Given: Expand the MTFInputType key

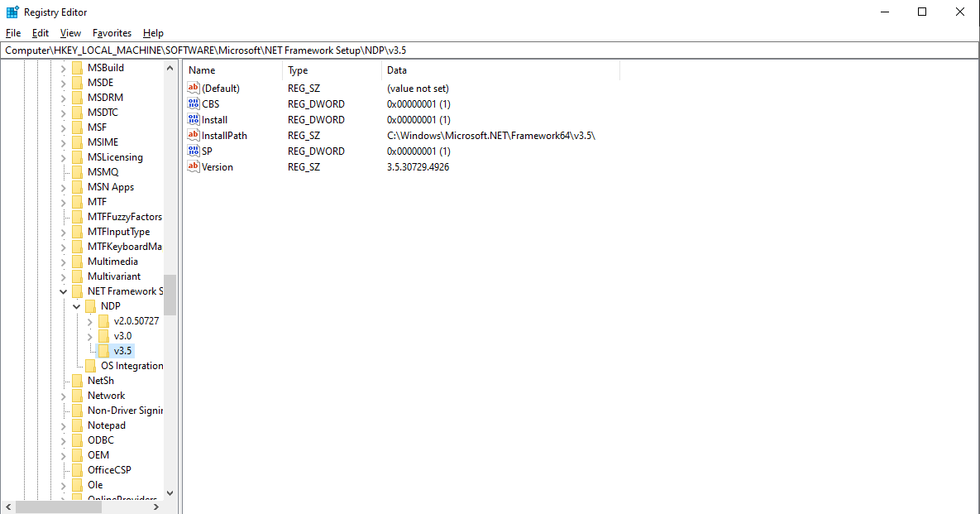Looking at the screenshot, I should coord(63,232).
